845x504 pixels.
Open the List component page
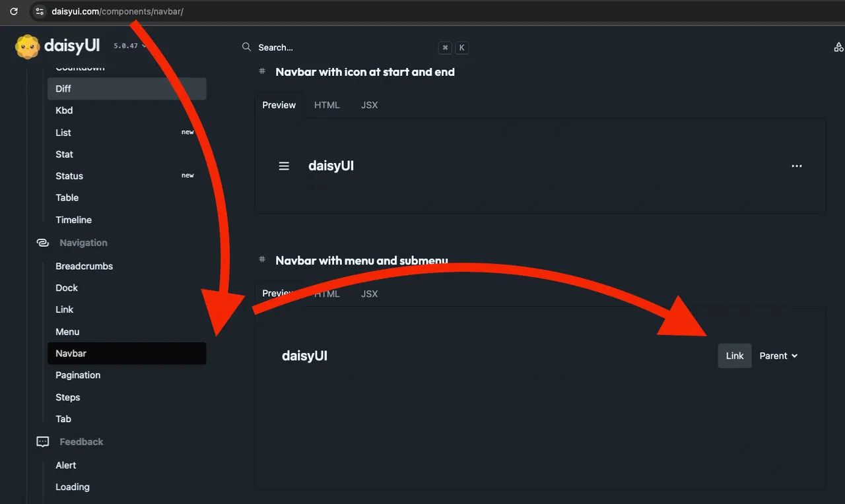pos(127,132)
